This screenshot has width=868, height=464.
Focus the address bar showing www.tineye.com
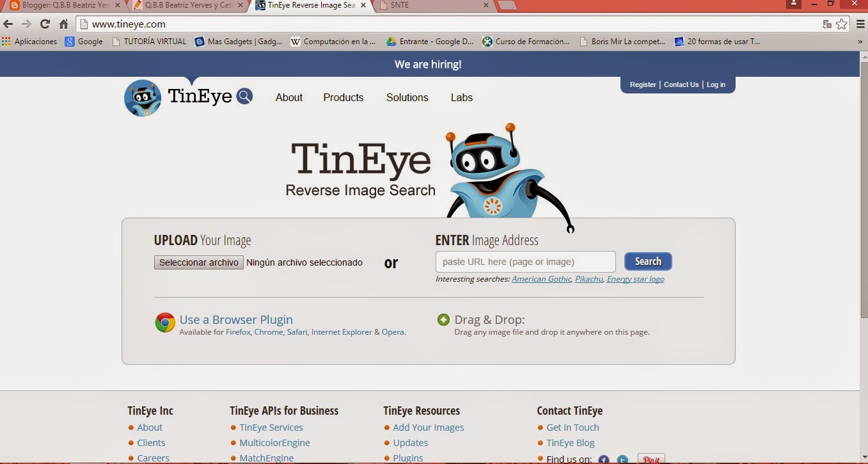coord(448,24)
